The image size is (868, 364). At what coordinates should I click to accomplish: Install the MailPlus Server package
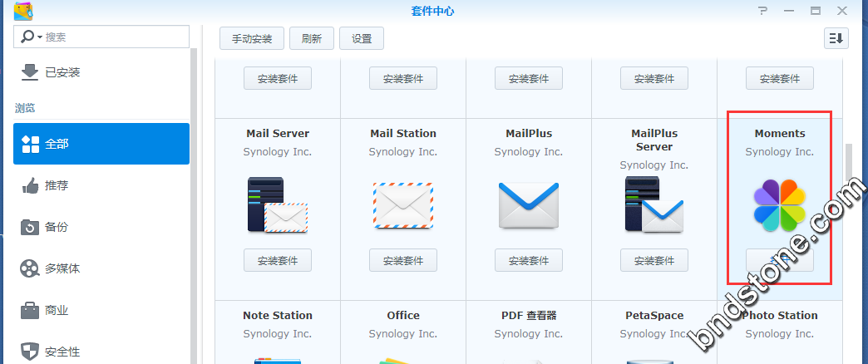(x=654, y=260)
